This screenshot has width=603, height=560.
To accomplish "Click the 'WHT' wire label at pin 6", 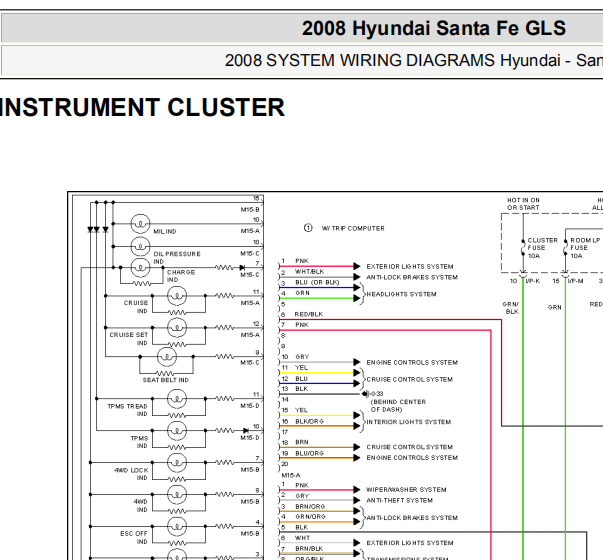I will (302, 538).
